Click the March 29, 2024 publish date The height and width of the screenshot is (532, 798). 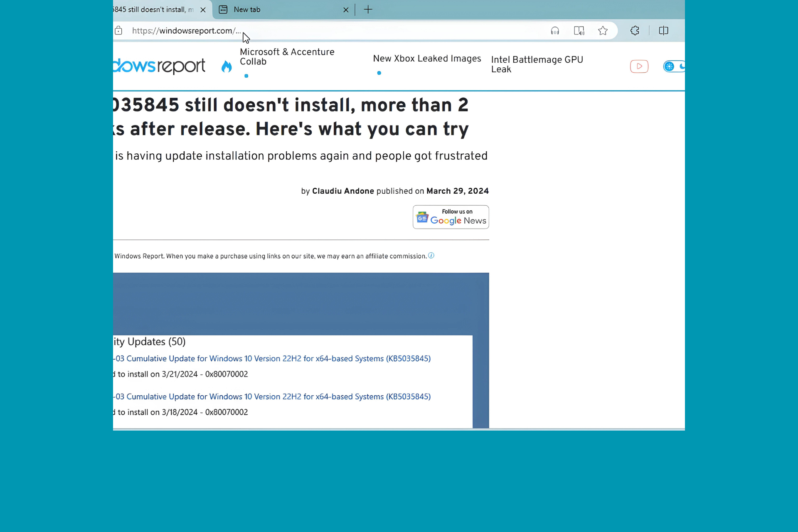[x=458, y=191]
